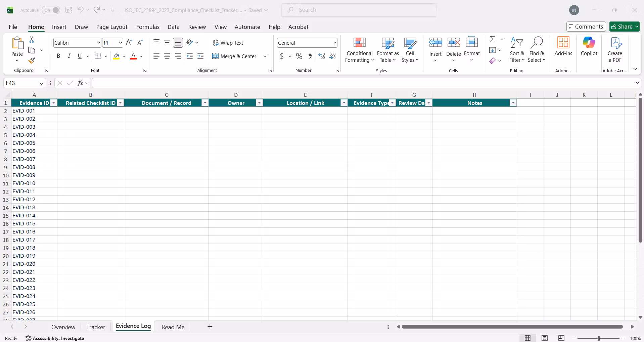Click the Increase Indent icon

[200, 56]
